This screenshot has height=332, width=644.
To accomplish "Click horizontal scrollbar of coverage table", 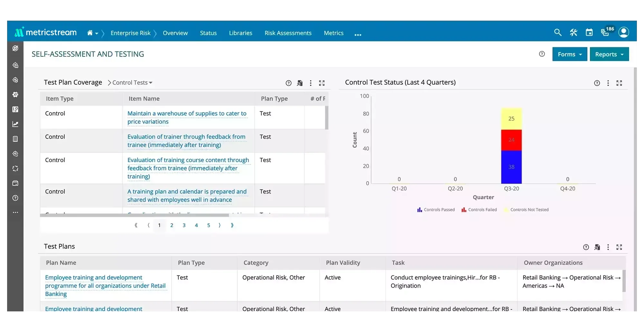I will (x=134, y=215).
